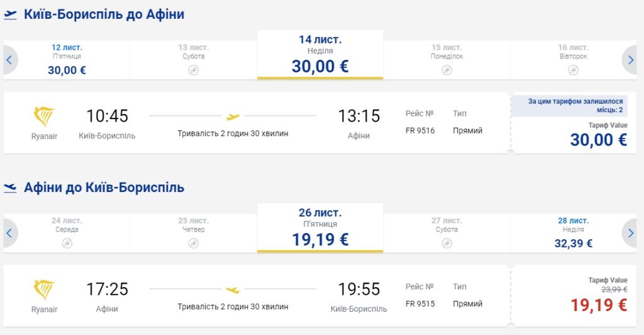Click the plane icon on the outbound route line

233,116
